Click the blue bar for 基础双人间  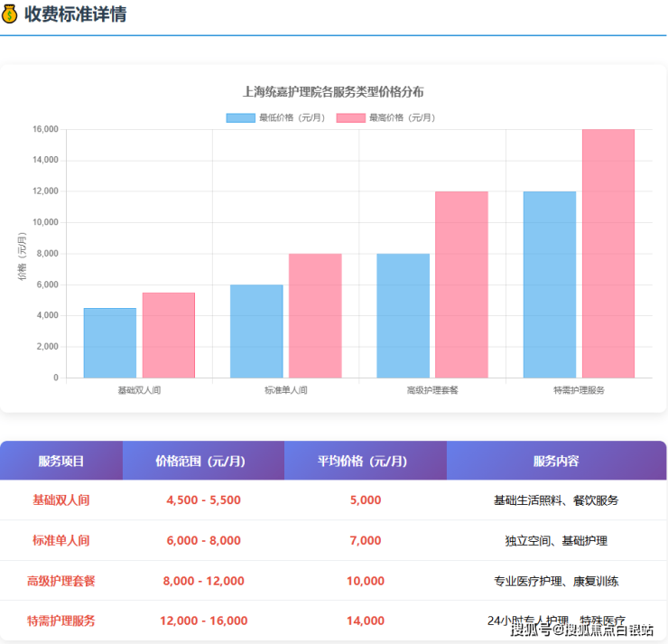(x=110, y=343)
